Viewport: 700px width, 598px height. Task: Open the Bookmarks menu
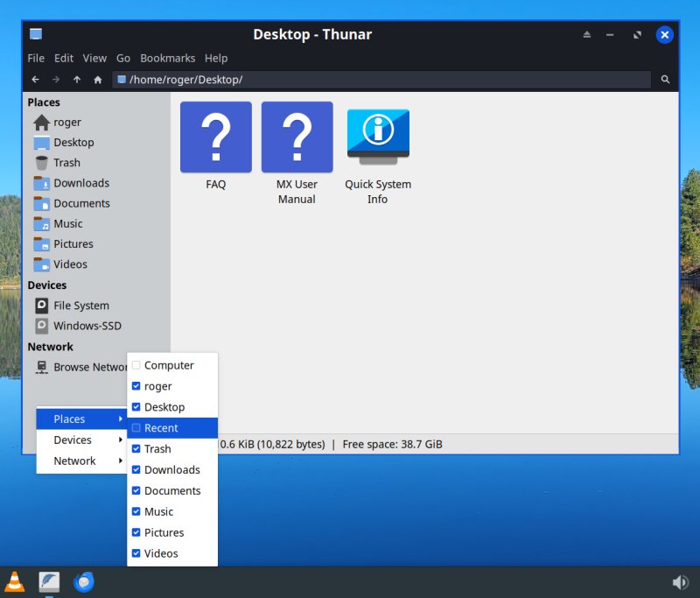167,58
